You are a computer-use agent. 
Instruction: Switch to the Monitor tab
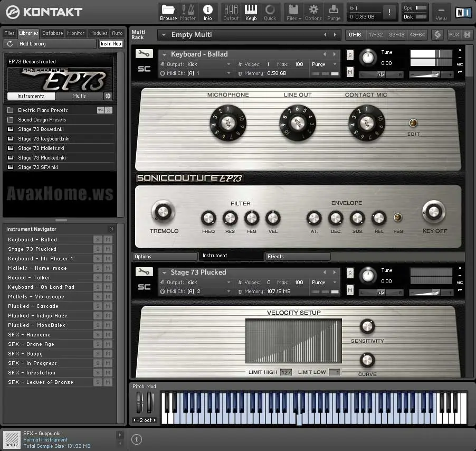pyautogui.click(x=76, y=33)
